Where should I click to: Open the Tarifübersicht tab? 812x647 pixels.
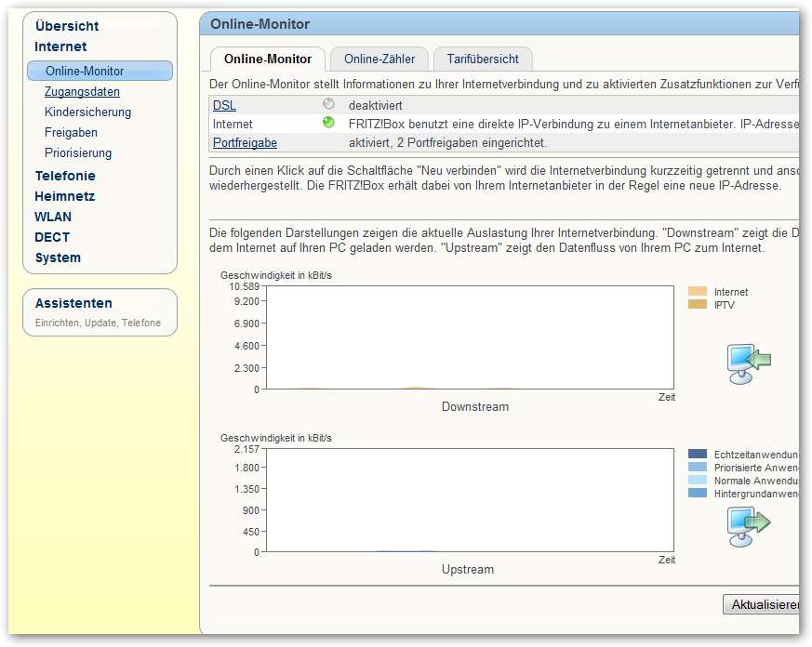tap(483, 59)
